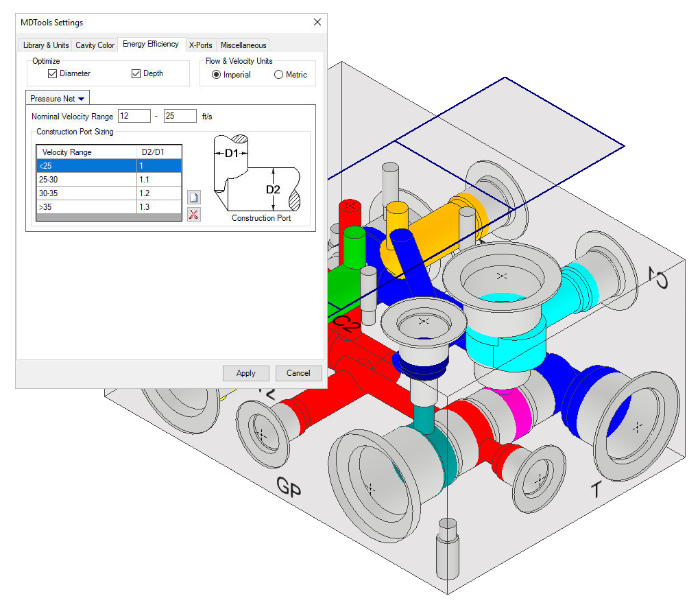The image size is (700, 607).
Task: Click the maximum velocity field showing 25
Action: [x=180, y=116]
